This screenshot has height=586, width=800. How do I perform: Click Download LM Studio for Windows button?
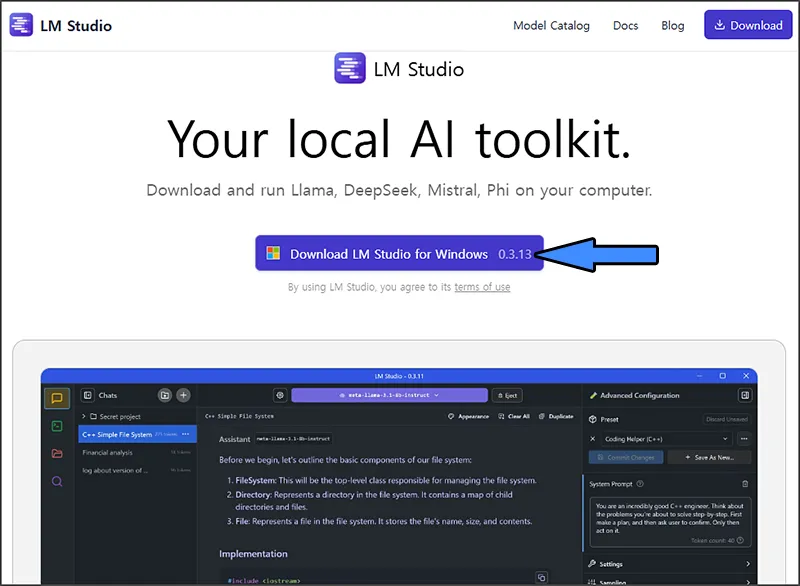[x=399, y=253]
